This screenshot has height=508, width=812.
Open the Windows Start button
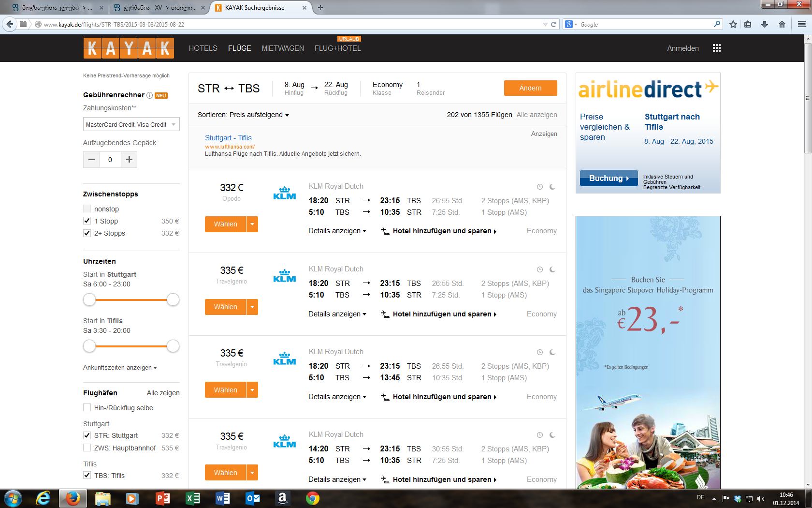click(13, 498)
